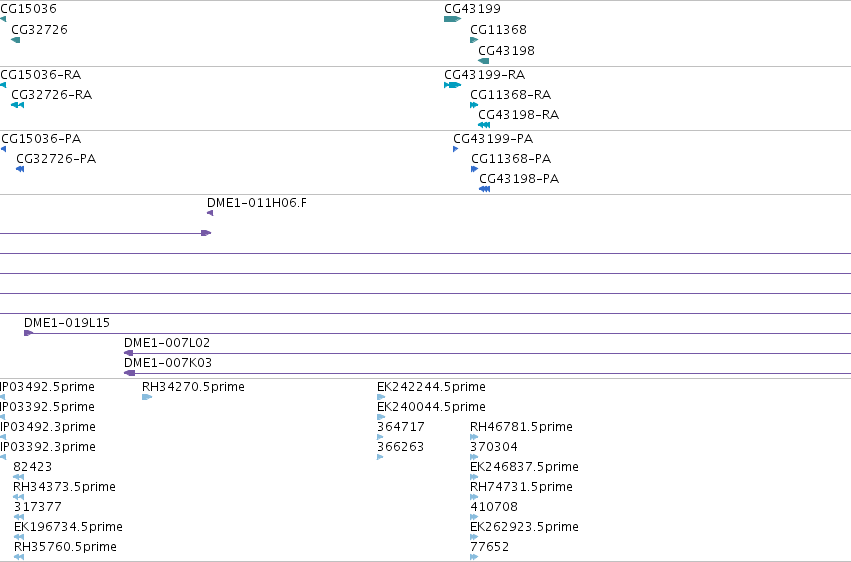The width and height of the screenshot is (851, 562).
Task: Click the EK240044.5prime label
Action: [431, 407]
